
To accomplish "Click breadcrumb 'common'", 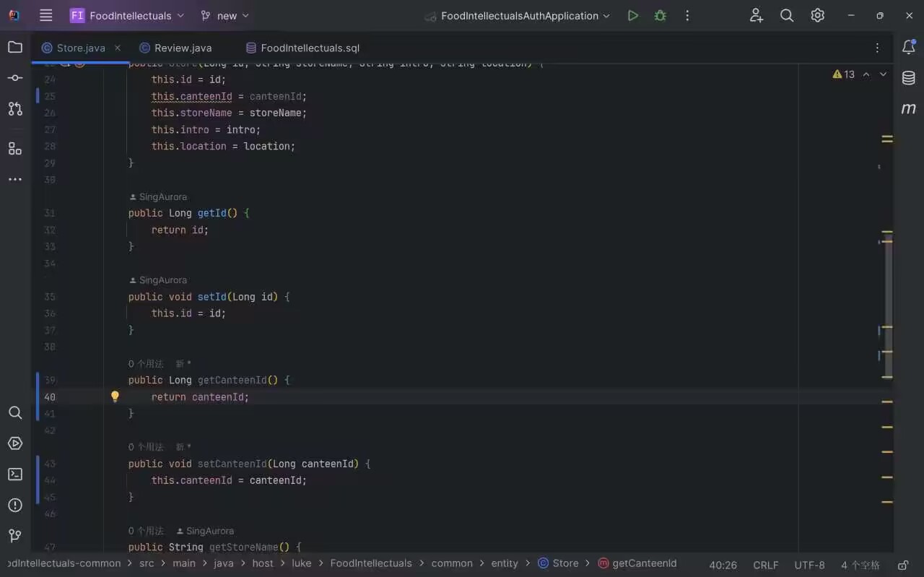I will [x=452, y=563].
